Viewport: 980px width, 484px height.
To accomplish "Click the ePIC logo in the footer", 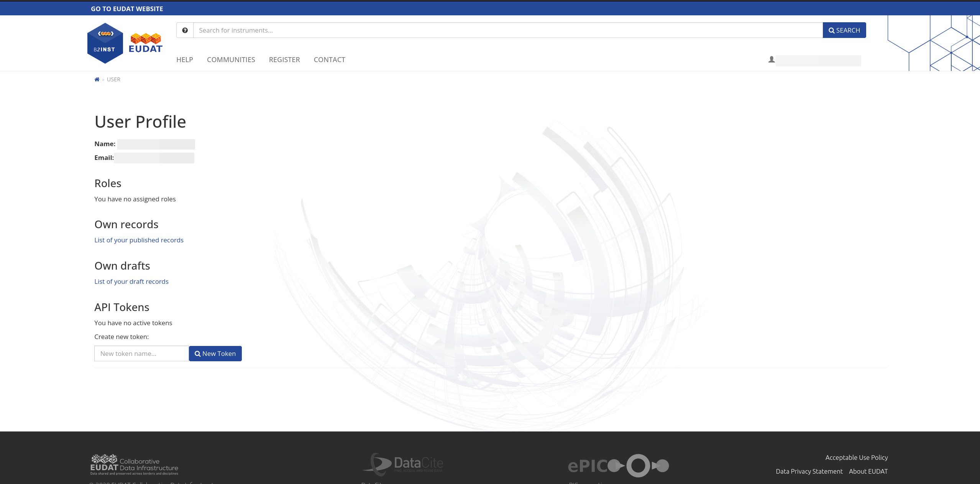I will click(x=618, y=466).
